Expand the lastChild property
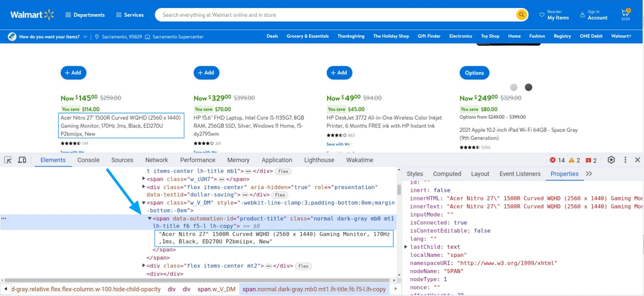 point(406,247)
